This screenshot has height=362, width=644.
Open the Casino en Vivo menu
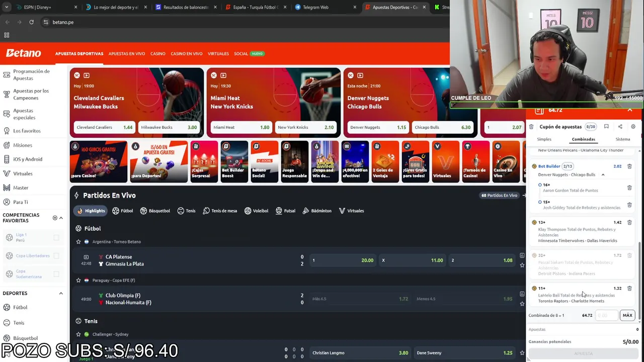(187, 54)
